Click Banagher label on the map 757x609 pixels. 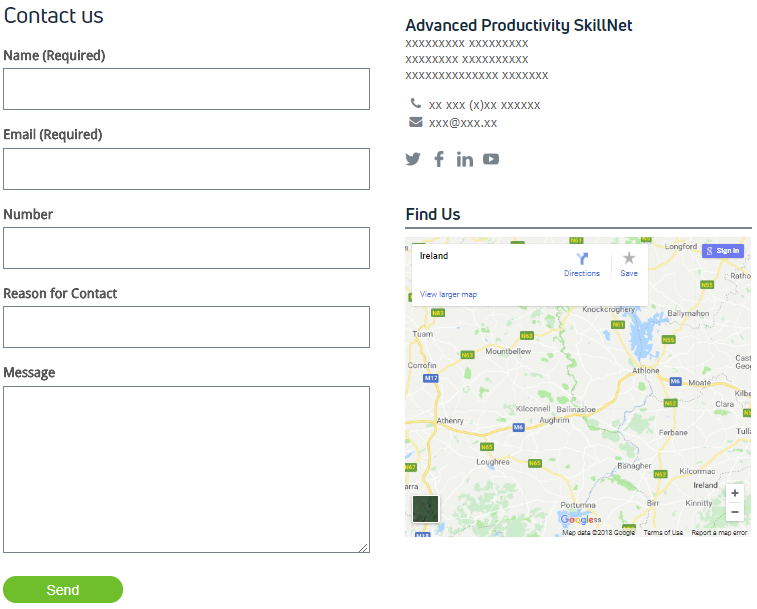tap(634, 466)
